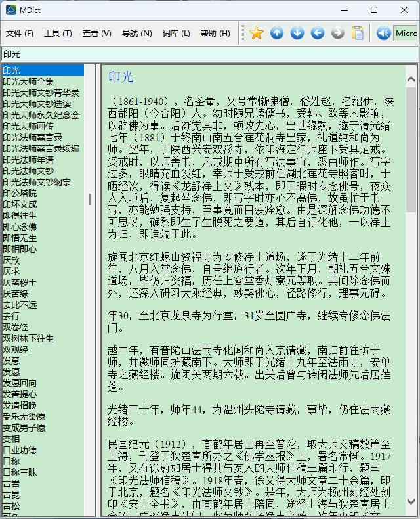Viewport: 420px width, 519px height.
Task: Click the grayed forward arrow icon
Action: click(x=337, y=33)
